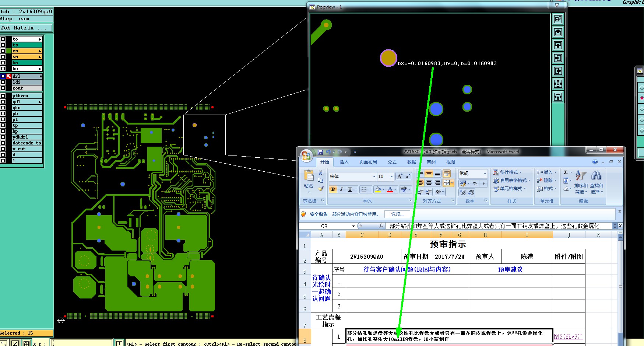Toggle the visibility checkbox for layer pthrou
The height and width of the screenshot is (346, 644).
3,96
